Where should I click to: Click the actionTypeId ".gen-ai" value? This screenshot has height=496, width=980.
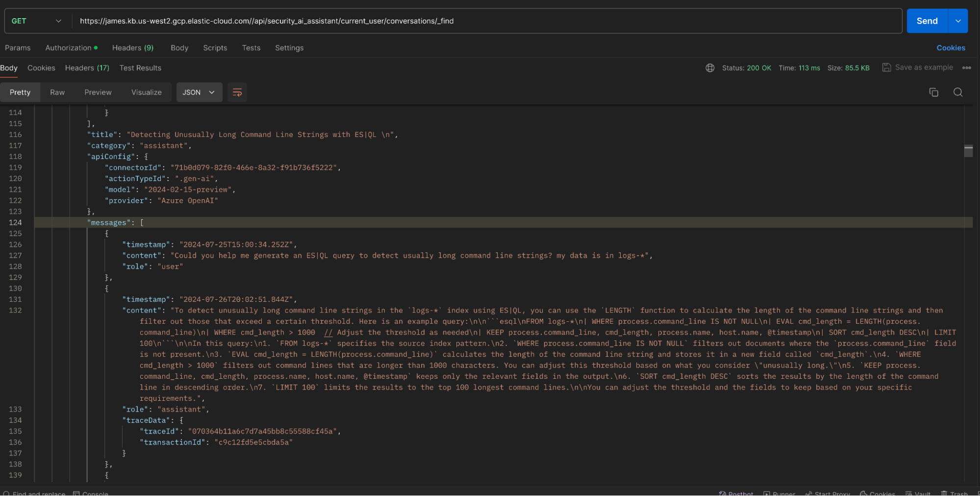click(x=195, y=179)
